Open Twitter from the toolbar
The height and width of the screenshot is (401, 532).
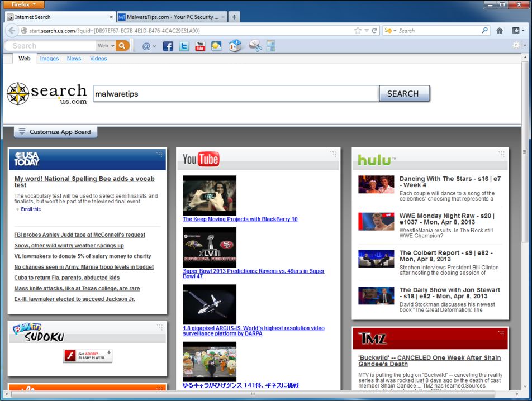tap(184, 46)
